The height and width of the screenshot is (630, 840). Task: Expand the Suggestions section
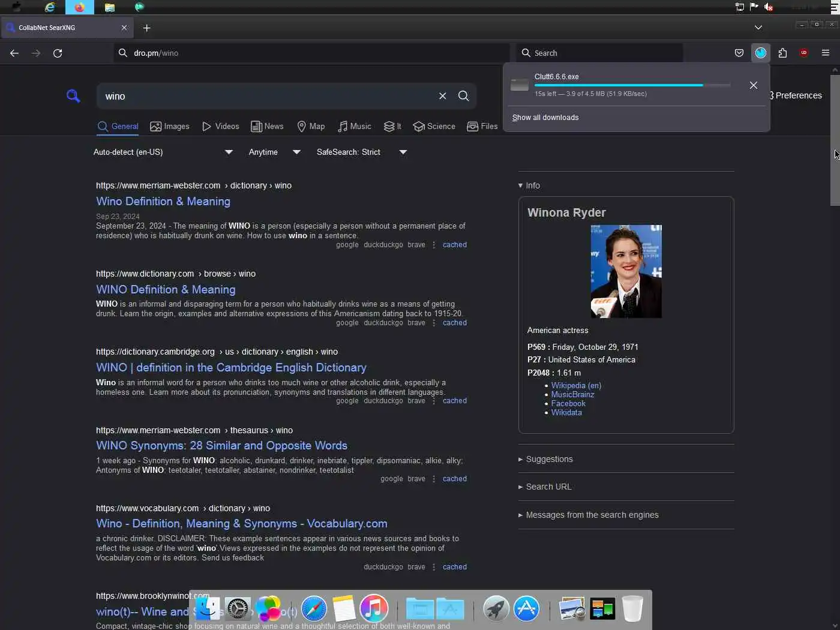tap(545, 460)
